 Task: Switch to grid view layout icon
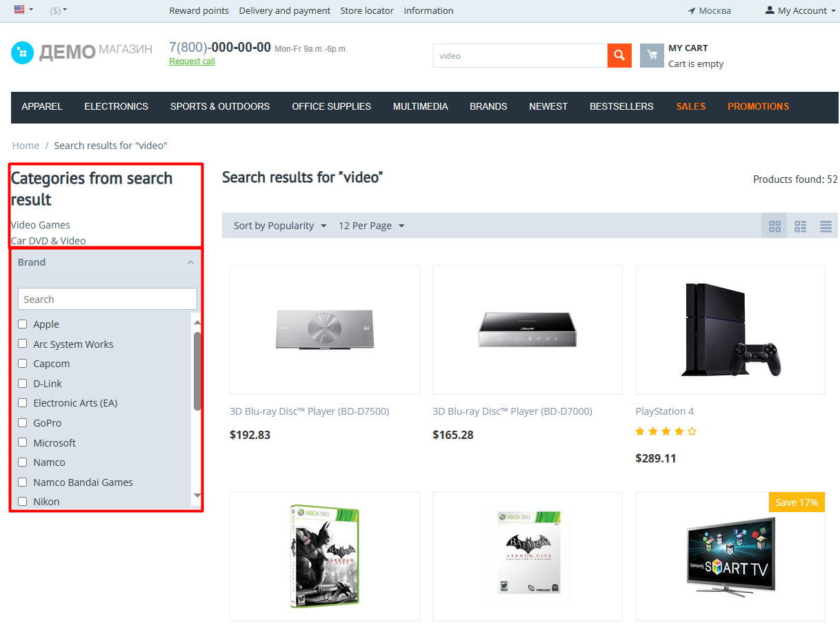(x=774, y=226)
